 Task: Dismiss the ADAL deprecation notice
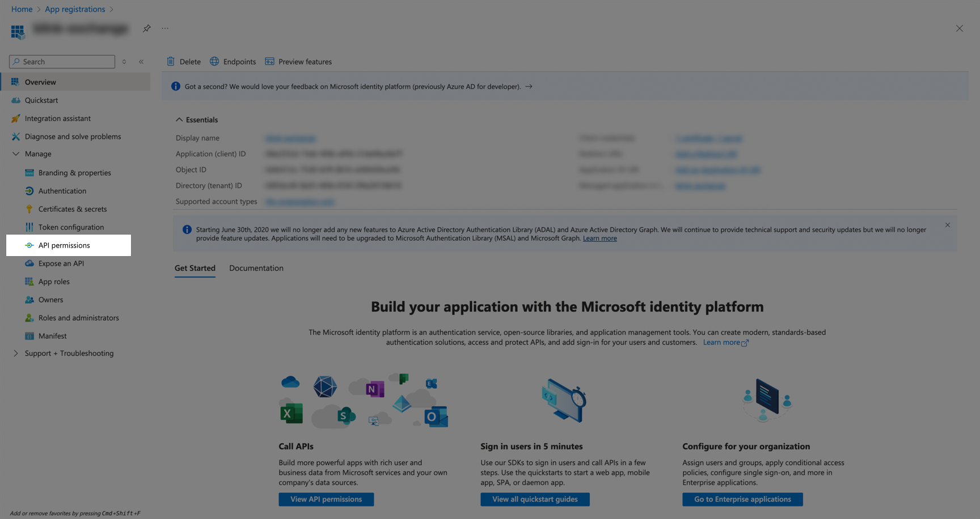948,225
